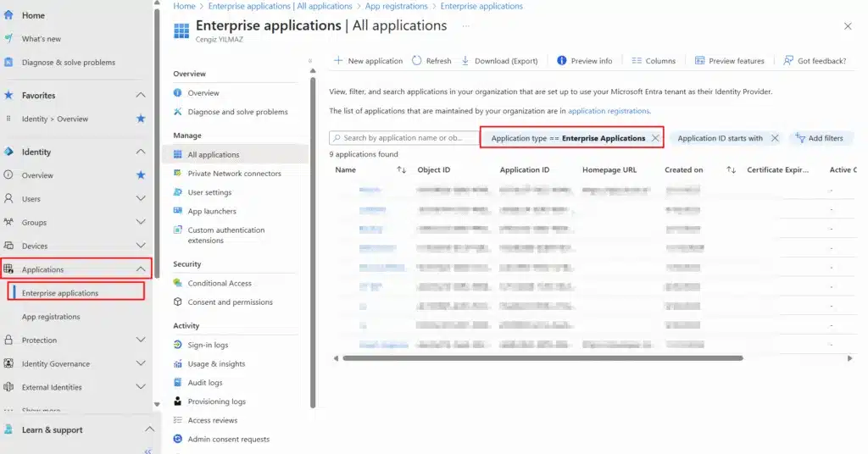Remove the Application type filter with X
The width and height of the screenshot is (868, 454).
coord(655,138)
